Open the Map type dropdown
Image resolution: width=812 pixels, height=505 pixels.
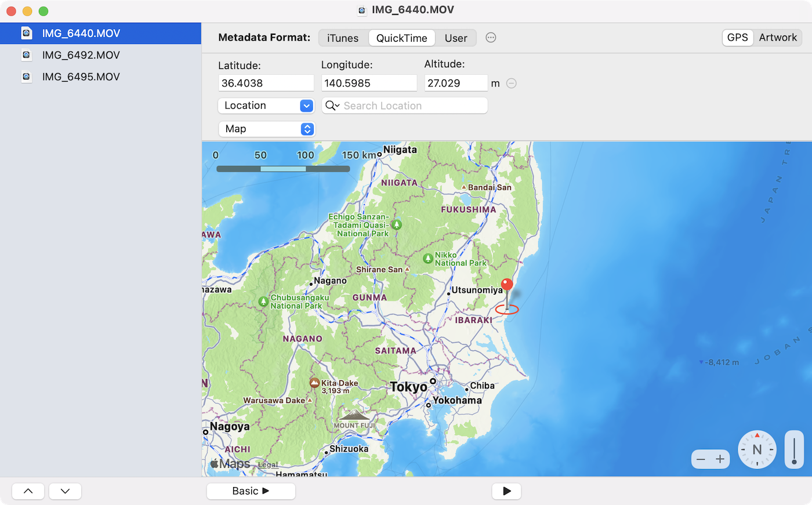click(x=266, y=129)
